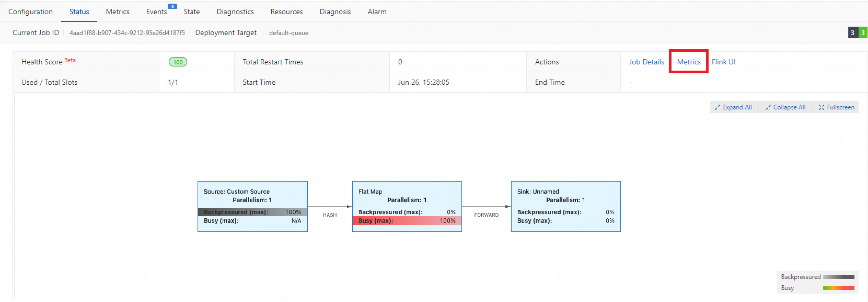Open the Diagnosis tab
Image resolution: width=868 pixels, height=302 pixels.
335,12
